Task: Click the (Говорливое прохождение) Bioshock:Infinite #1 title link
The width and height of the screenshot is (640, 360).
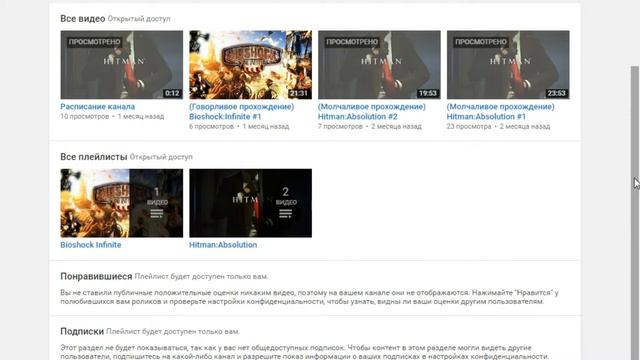Action: 241,111
